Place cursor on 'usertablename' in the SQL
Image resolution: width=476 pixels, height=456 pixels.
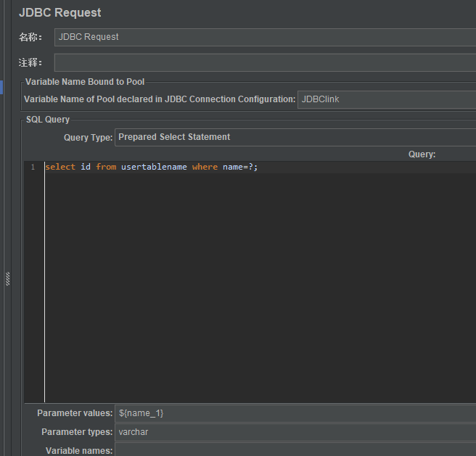coord(154,167)
